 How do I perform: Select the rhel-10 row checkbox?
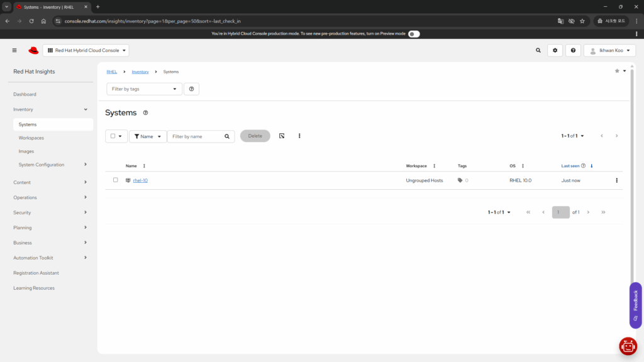(x=116, y=180)
